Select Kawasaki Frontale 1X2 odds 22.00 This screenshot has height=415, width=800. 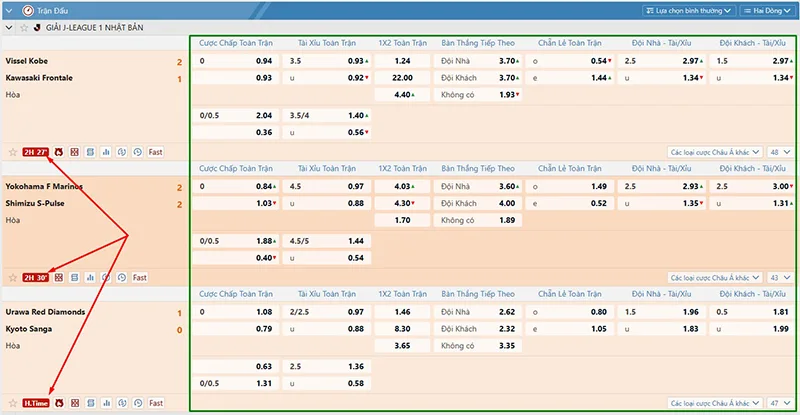point(403,78)
